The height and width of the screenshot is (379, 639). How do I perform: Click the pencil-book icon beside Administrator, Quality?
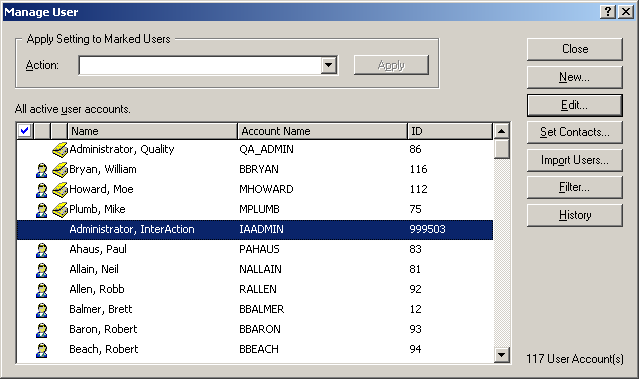60,150
